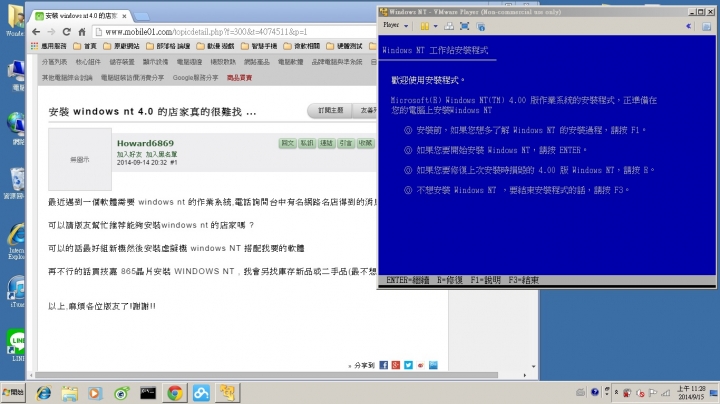Click the Howard6869 avatar placeholder image
The image size is (720, 404).
coord(80,159)
